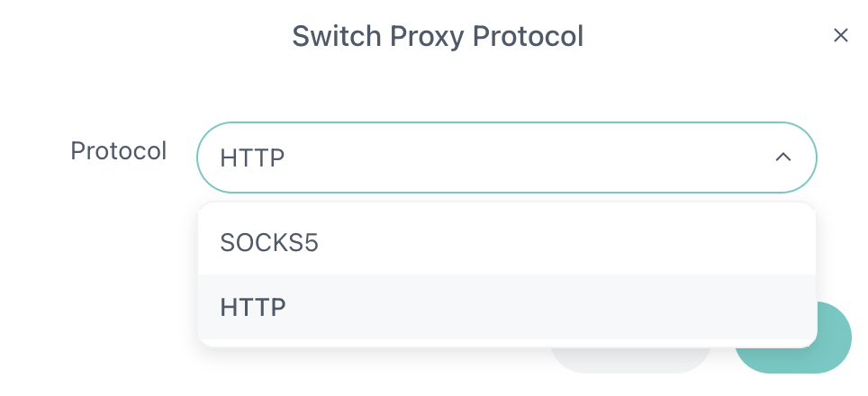Image resolution: width=868 pixels, height=396 pixels.
Task: Close the Switch Proxy Protocol dialog
Action: pyautogui.click(x=840, y=35)
